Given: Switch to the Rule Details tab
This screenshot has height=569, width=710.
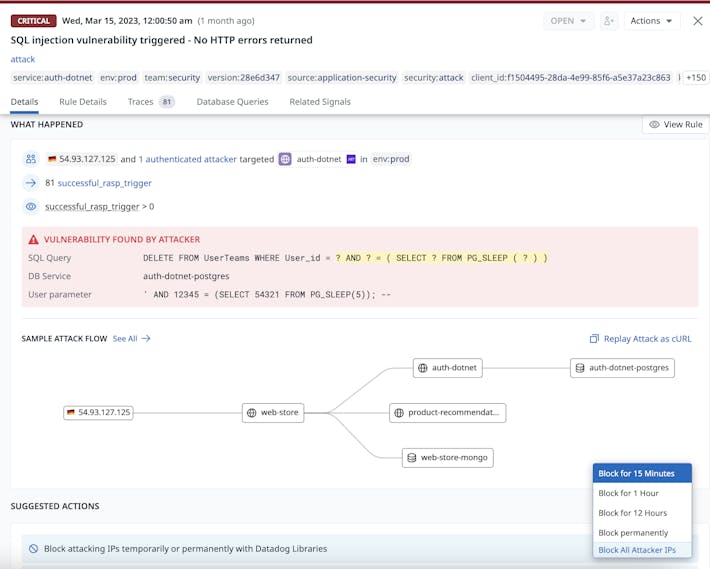Looking at the screenshot, I should click(82, 102).
